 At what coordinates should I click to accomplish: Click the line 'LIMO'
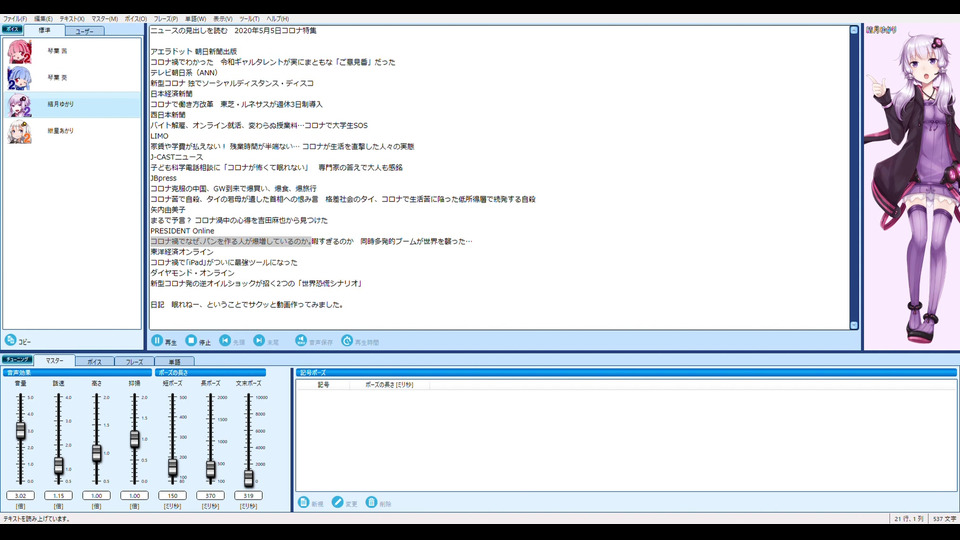(x=159, y=136)
